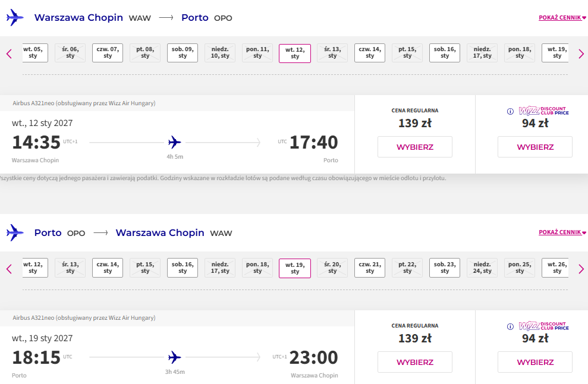Screen dimensions: 588x384
Task: Show later outbound dates with right arrow
Action: click(581, 53)
